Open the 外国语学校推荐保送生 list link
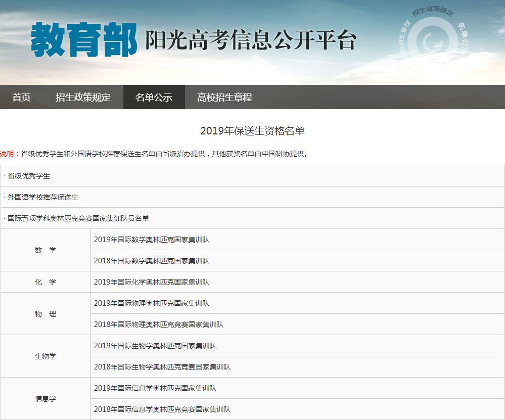505x420 pixels. coord(43,197)
